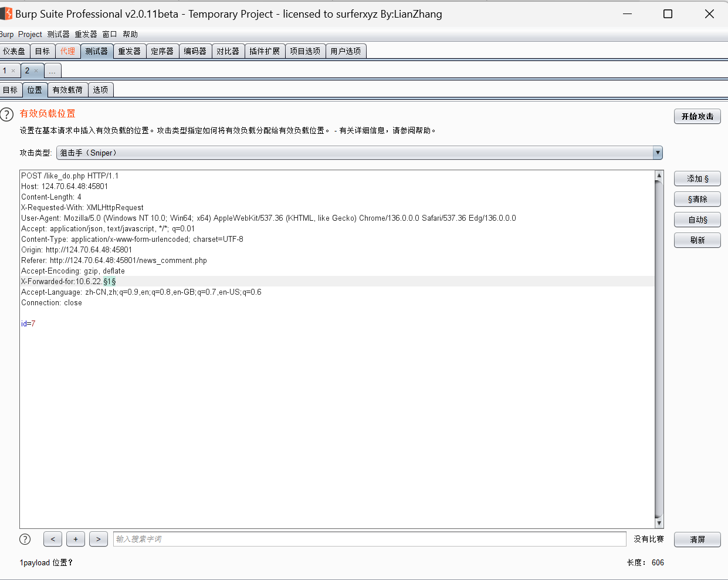The width and height of the screenshot is (728, 580).
Task: Add payload marker with 添加 § button
Action: point(697,178)
